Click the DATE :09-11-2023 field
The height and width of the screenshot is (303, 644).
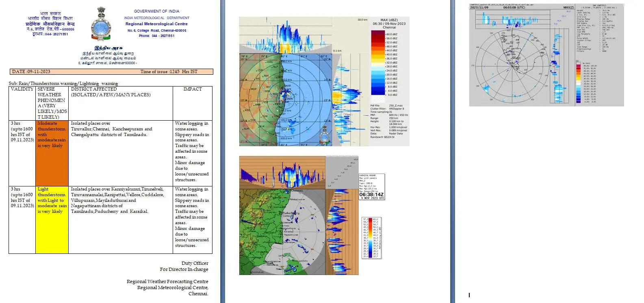pos(31,71)
